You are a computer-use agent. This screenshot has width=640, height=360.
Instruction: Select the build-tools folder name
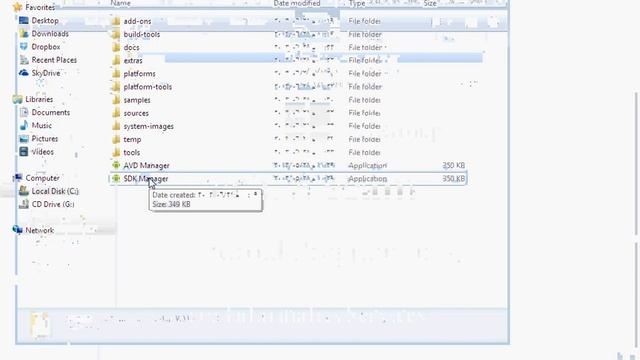pyautogui.click(x=142, y=34)
